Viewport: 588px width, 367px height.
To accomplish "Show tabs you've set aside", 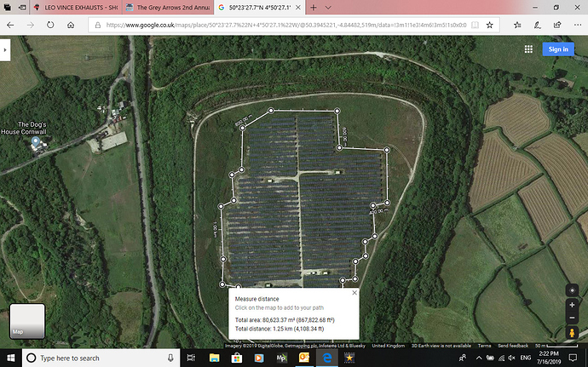I will pyautogui.click(x=8, y=8).
